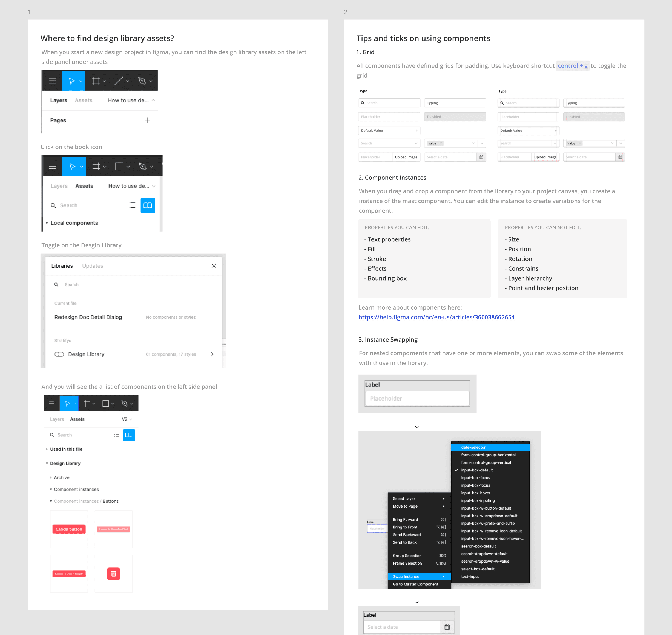Screen dimensions: 672x635
Task: Toggle on the Design Library switch
Action: click(59, 354)
